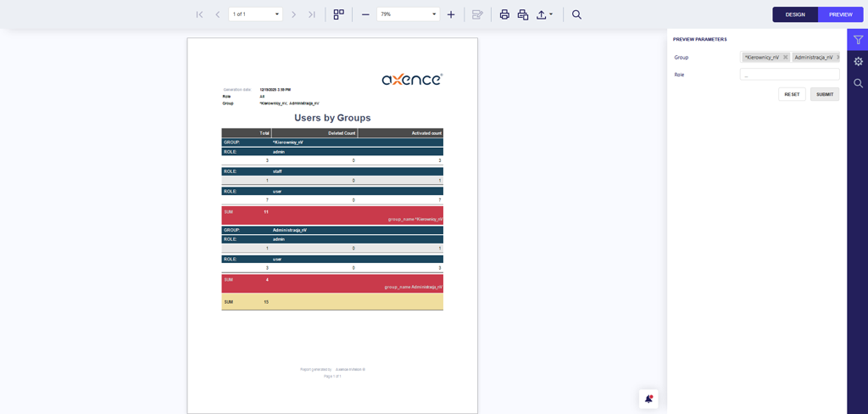
Task: Jump to first page arrow
Action: tap(200, 15)
